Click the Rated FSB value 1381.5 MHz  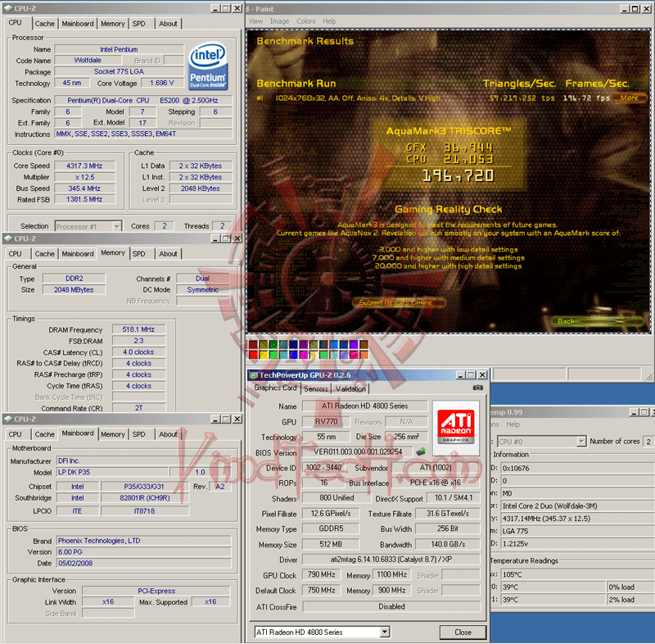(84, 199)
